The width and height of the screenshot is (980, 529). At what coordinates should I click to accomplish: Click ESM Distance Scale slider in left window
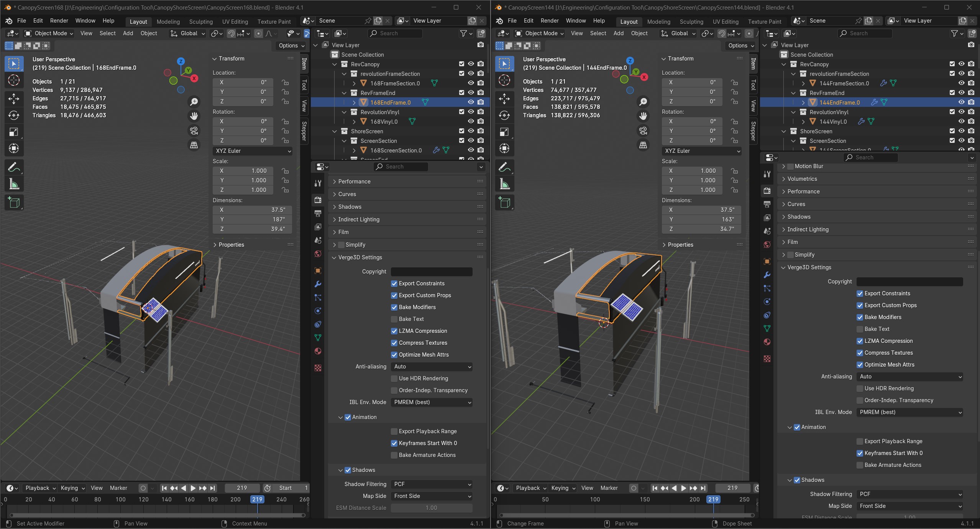tap(432, 508)
